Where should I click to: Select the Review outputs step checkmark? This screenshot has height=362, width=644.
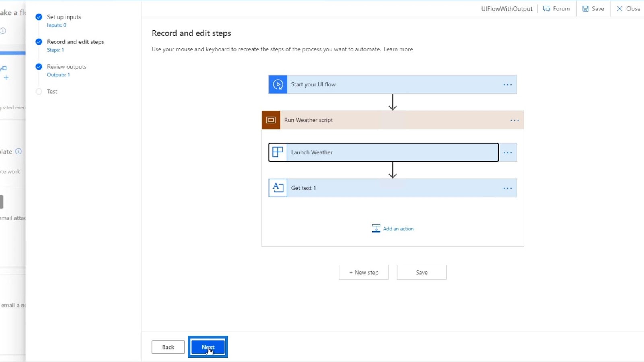39,67
